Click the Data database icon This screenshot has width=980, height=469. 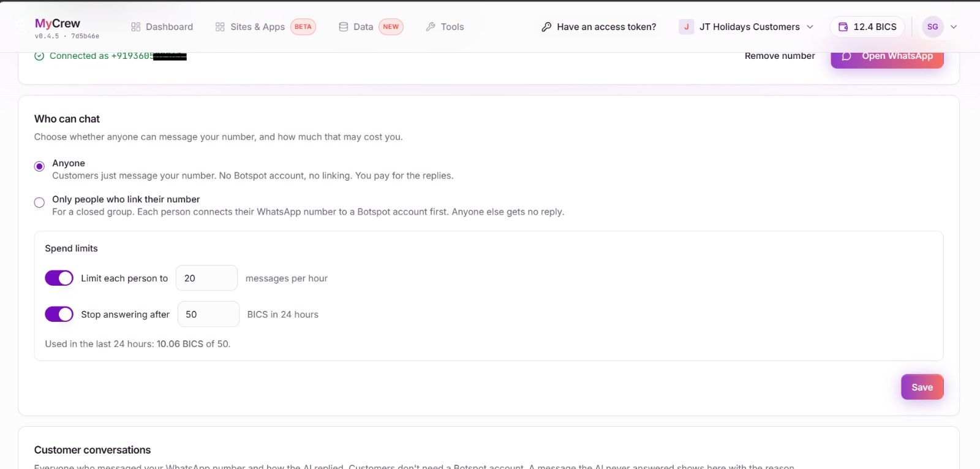point(344,27)
